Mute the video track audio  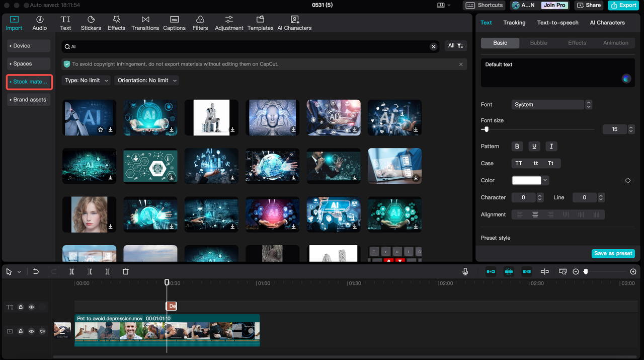point(42,331)
